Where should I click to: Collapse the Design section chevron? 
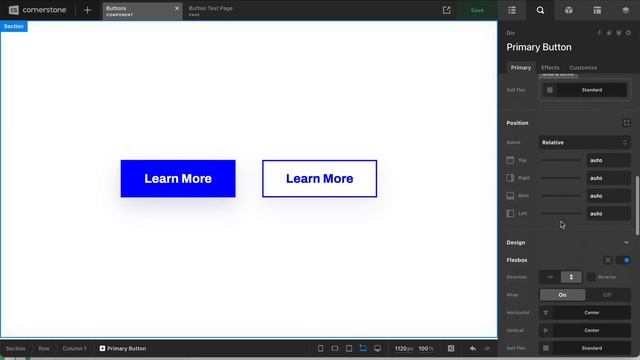click(x=627, y=242)
